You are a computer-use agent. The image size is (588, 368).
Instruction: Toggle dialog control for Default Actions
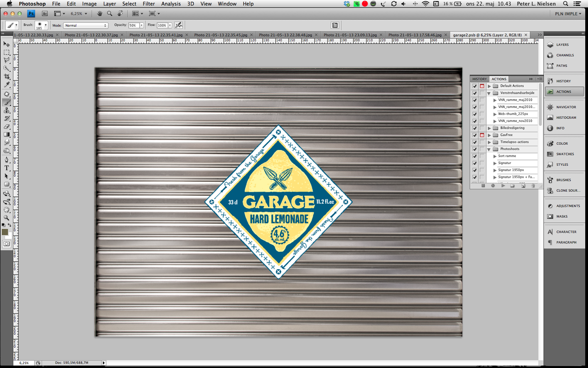(482, 86)
